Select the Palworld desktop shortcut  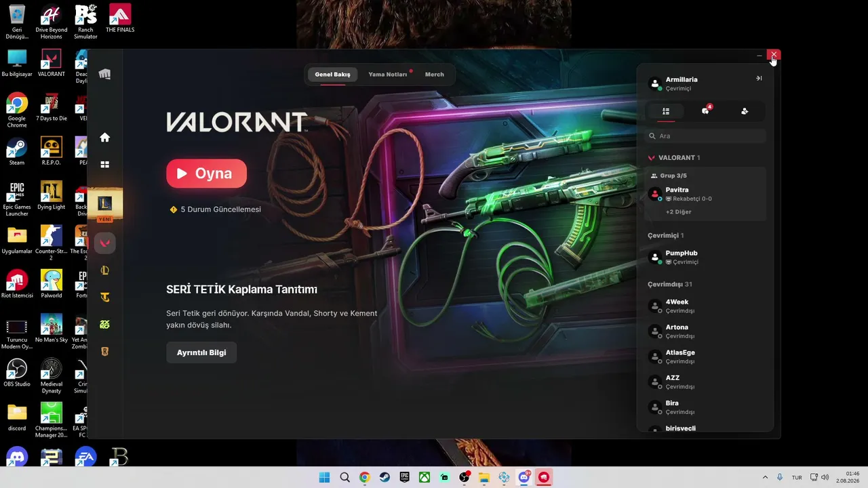(52, 285)
